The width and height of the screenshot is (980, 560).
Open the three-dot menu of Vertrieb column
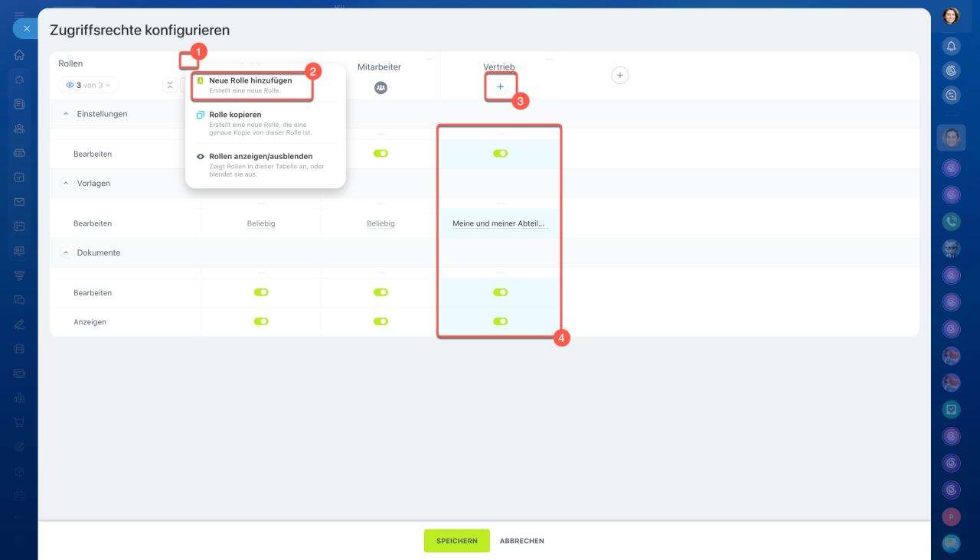pos(548,59)
